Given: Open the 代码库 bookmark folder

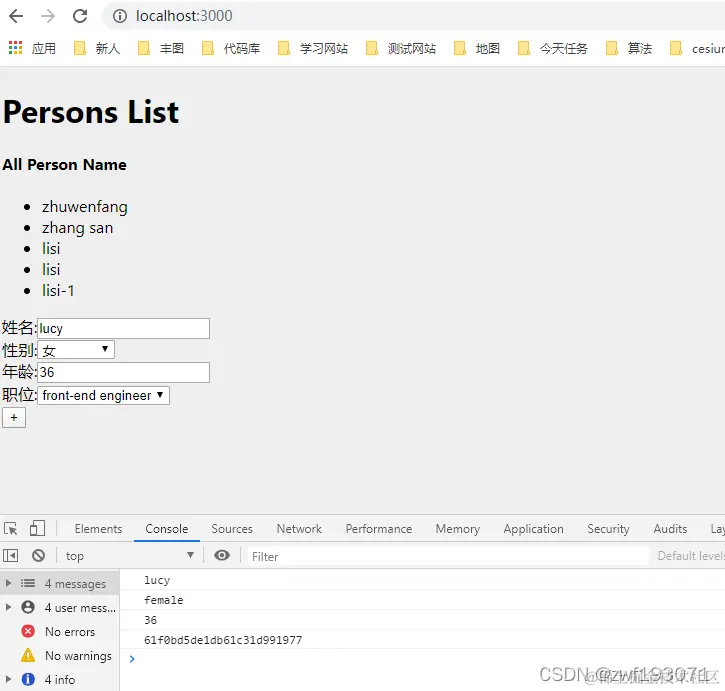Looking at the screenshot, I should 231,48.
